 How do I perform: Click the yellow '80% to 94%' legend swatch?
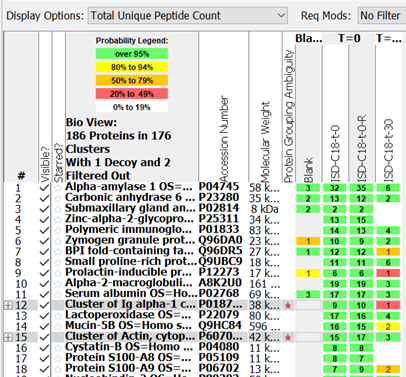point(132,67)
